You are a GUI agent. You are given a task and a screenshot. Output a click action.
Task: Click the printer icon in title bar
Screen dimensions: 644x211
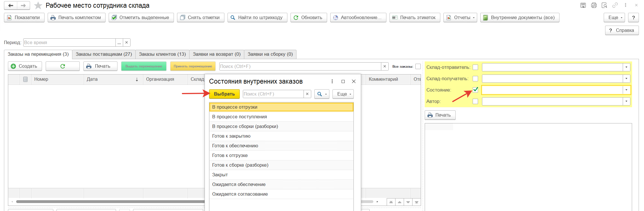(594, 5)
